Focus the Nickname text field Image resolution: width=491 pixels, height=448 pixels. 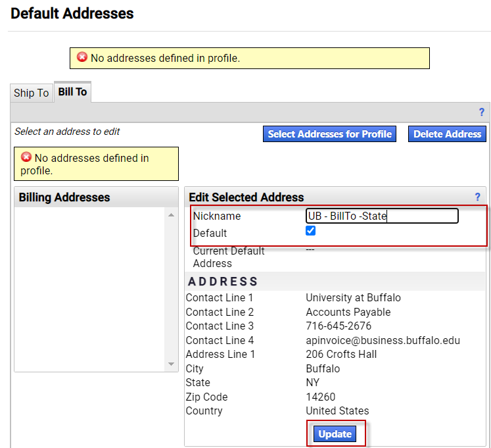(381, 216)
